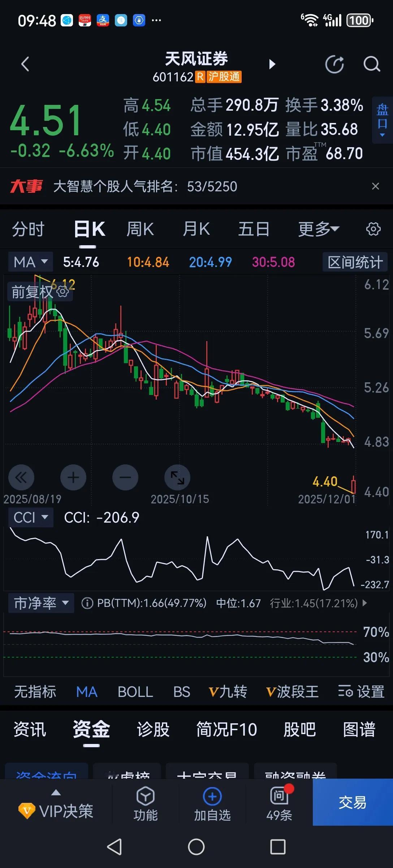
Task: Open 前复权 adjustment settings gear
Action: click(63, 292)
